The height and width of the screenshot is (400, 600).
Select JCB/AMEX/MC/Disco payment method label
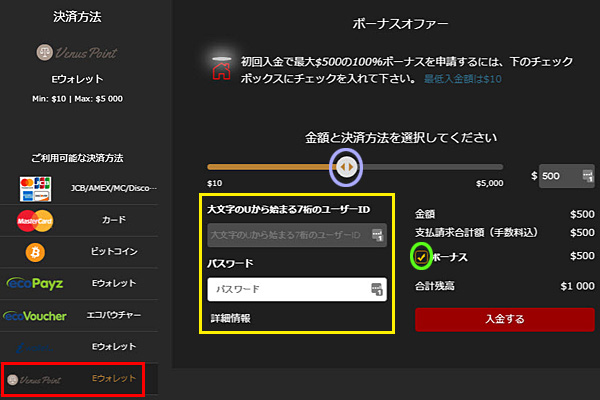click(114, 188)
